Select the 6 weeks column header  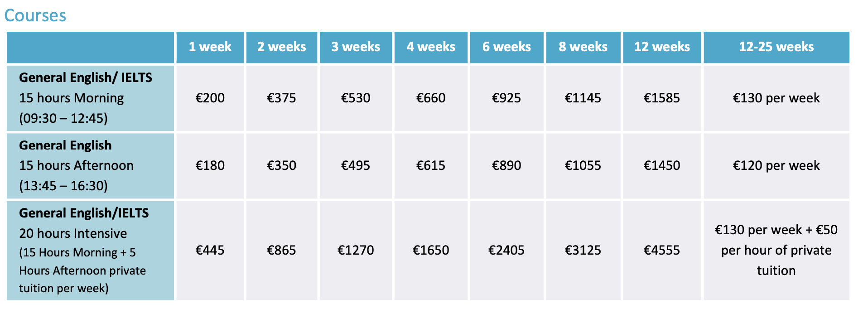[506, 47]
